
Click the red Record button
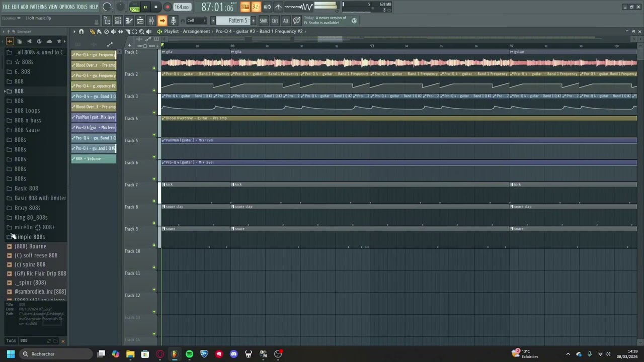(x=168, y=7)
